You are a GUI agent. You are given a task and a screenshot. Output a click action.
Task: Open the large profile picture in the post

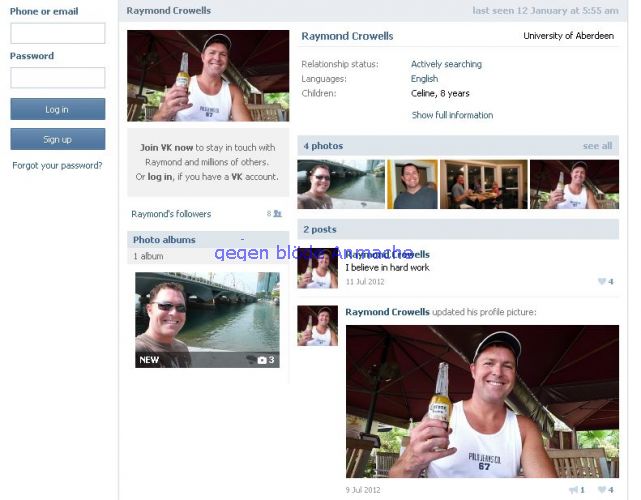pos(482,401)
